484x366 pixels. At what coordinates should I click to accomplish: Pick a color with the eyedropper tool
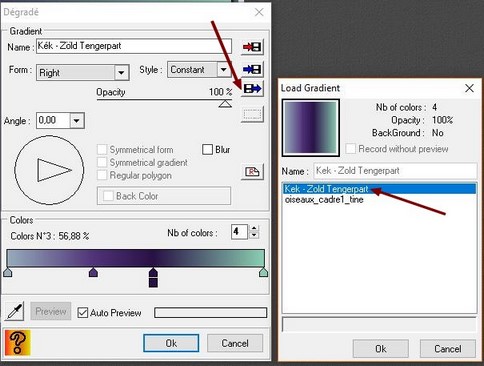[x=14, y=311]
